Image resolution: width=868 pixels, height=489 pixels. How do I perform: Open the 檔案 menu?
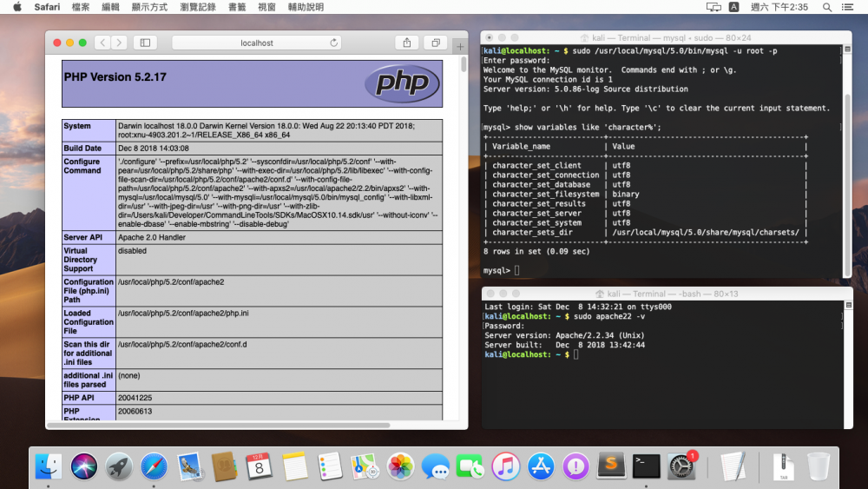click(x=81, y=7)
